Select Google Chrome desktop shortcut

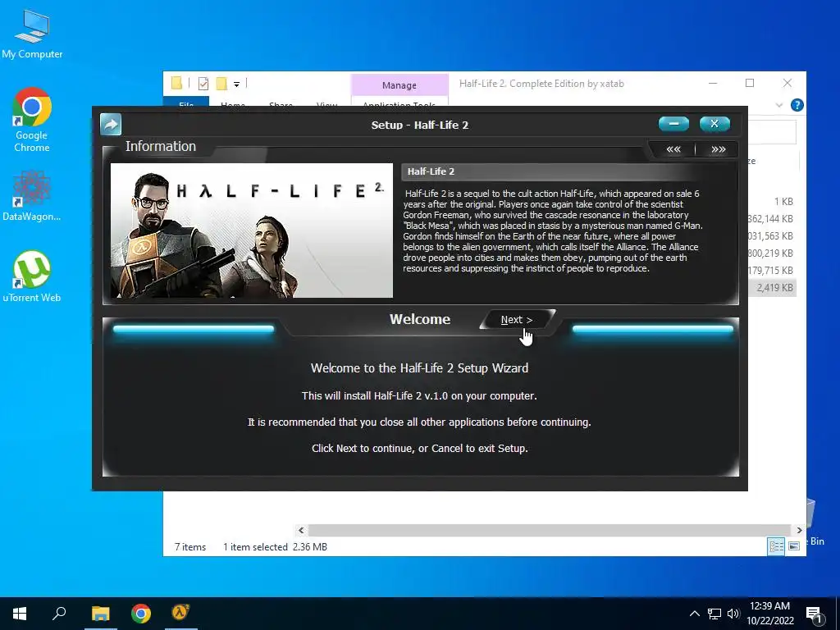tap(32, 120)
